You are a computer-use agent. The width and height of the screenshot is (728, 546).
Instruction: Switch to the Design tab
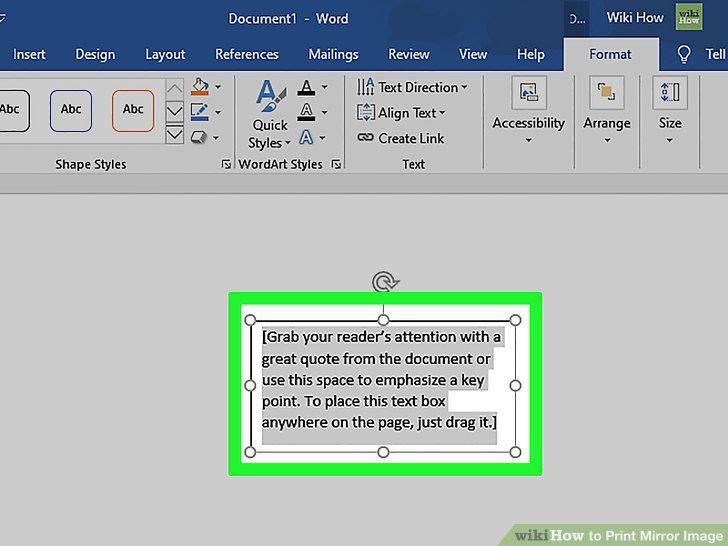[95, 54]
